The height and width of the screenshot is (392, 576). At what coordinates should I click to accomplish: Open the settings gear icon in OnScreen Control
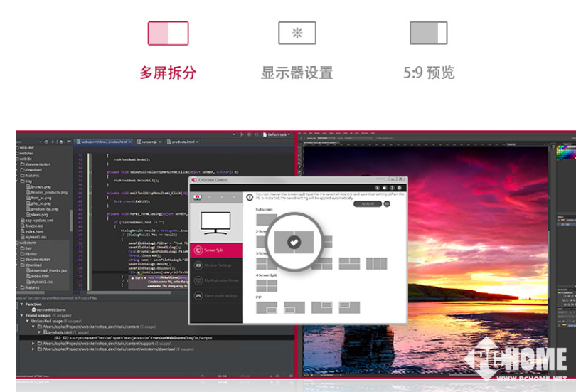click(400, 188)
